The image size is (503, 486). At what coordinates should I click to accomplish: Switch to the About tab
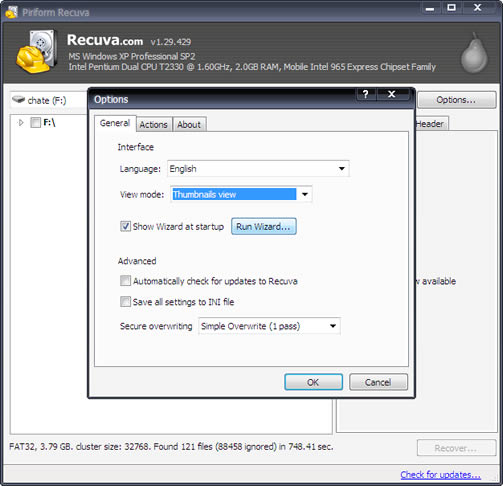(189, 125)
